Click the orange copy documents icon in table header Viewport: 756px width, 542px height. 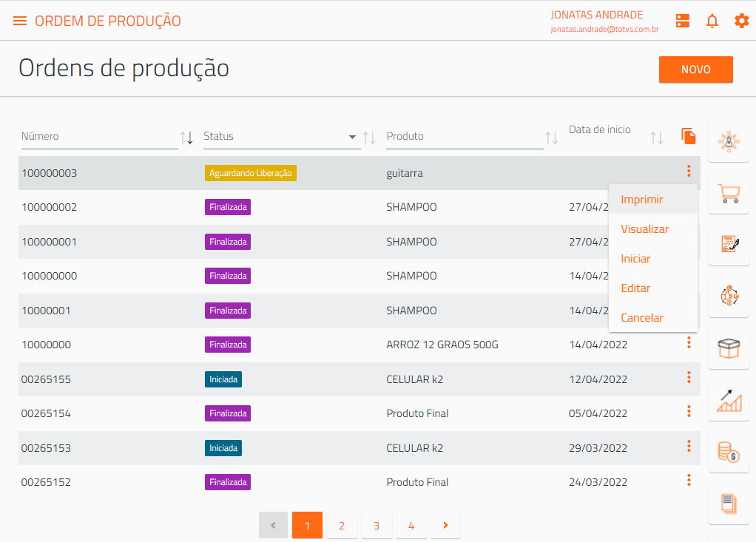click(x=689, y=136)
